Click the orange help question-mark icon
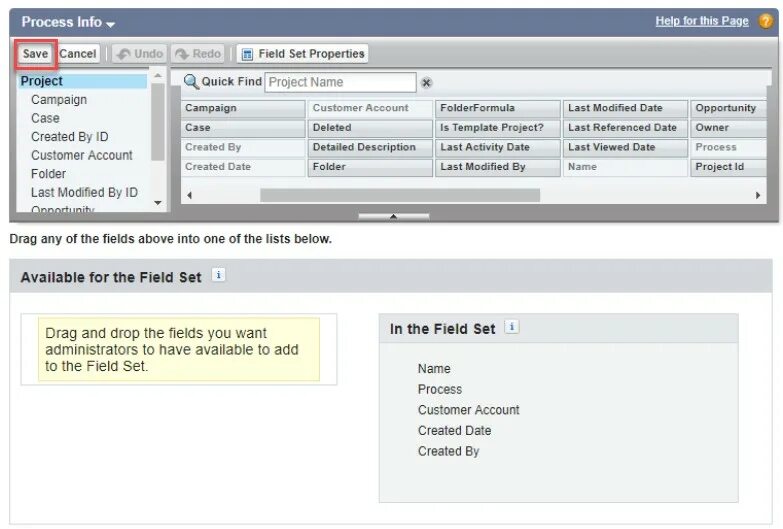 [x=765, y=21]
